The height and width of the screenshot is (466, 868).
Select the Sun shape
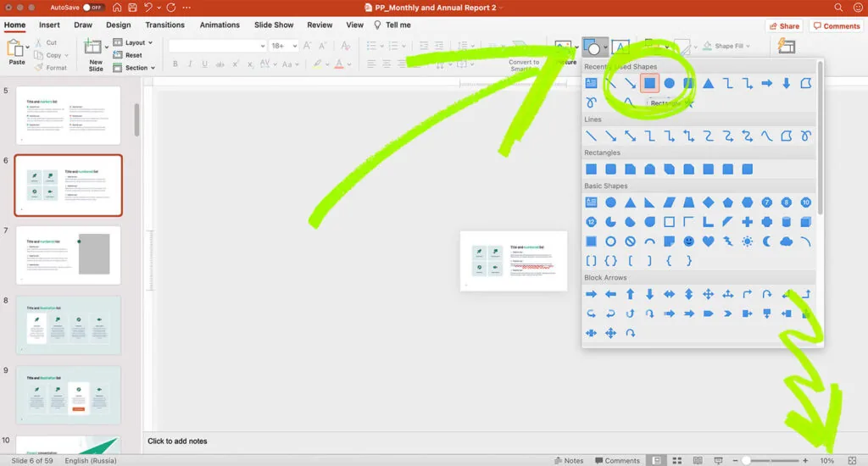[748, 241]
